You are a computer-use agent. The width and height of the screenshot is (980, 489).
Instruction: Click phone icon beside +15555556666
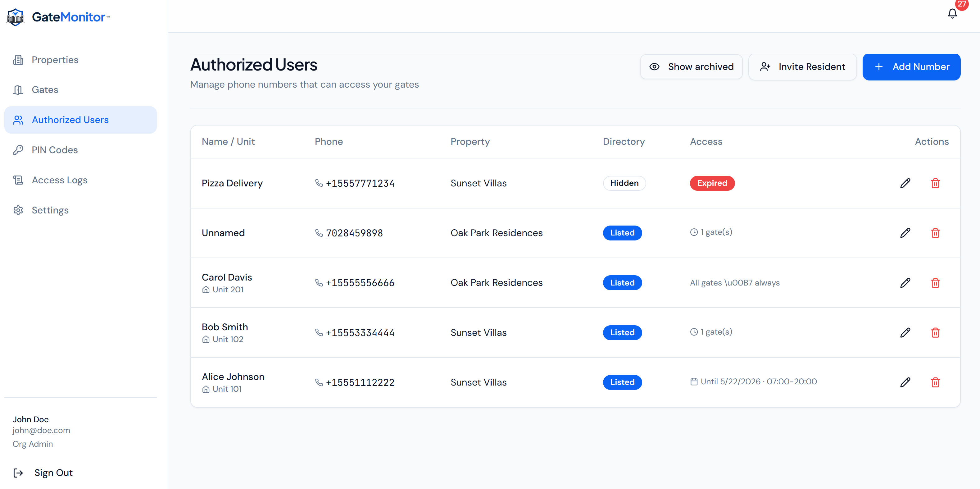319,283
